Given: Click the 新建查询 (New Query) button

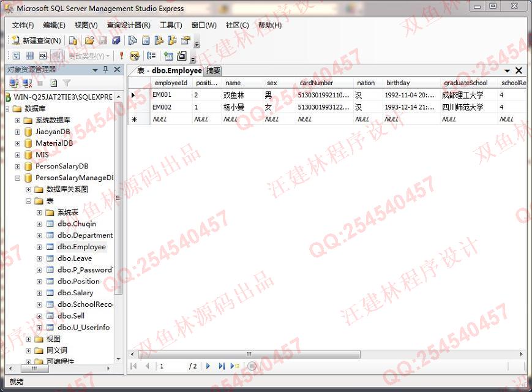Looking at the screenshot, I should click(x=36, y=40).
